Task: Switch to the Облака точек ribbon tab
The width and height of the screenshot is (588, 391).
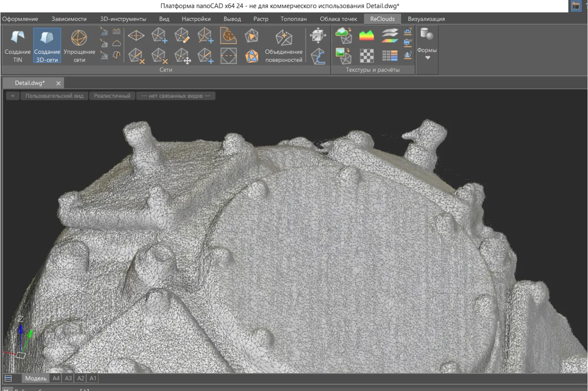Action: coord(338,19)
